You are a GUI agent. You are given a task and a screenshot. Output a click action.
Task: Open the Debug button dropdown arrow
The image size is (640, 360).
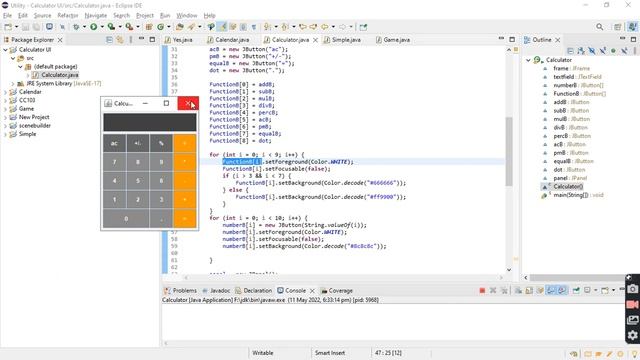(x=84, y=27)
